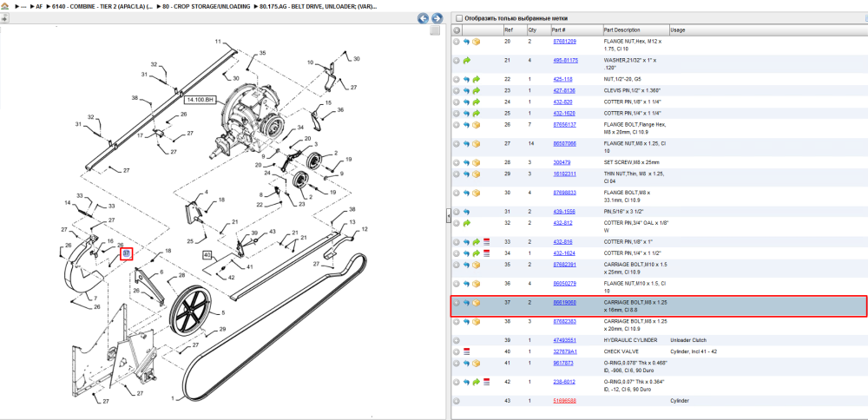
Task: Click green arrow icon in ref 32 row
Action: coord(467,223)
